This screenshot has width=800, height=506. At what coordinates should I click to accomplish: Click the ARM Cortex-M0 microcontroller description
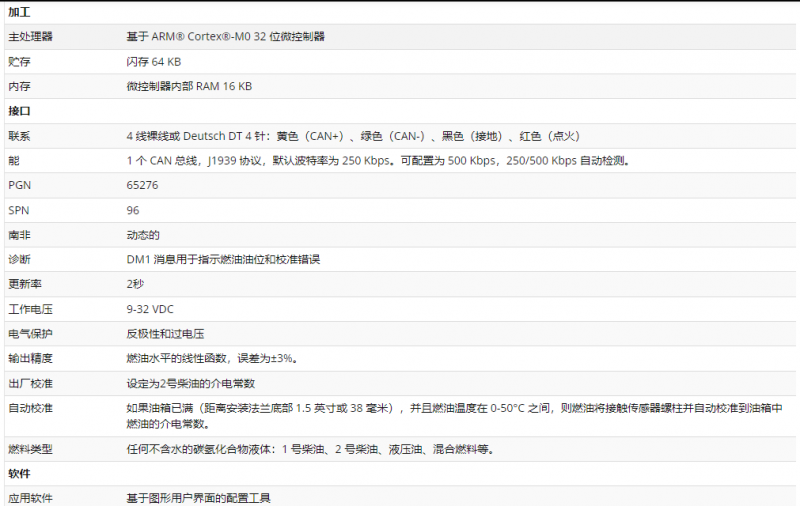tap(225, 37)
